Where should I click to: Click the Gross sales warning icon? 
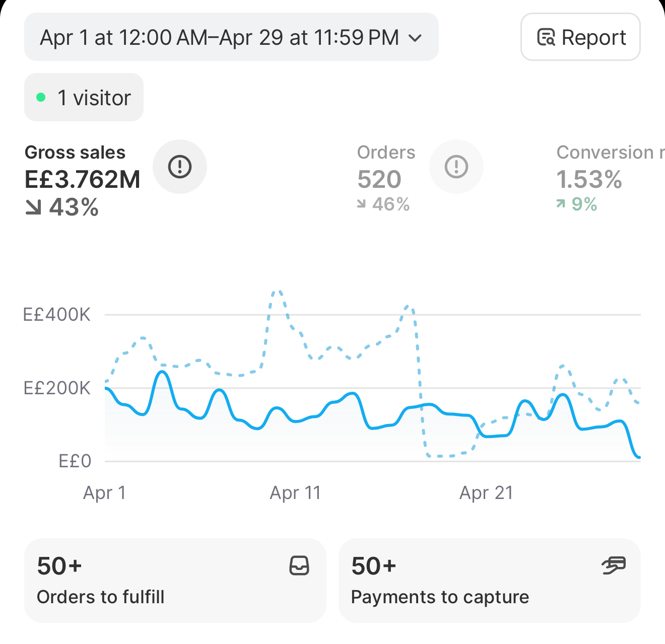click(x=180, y=167)
